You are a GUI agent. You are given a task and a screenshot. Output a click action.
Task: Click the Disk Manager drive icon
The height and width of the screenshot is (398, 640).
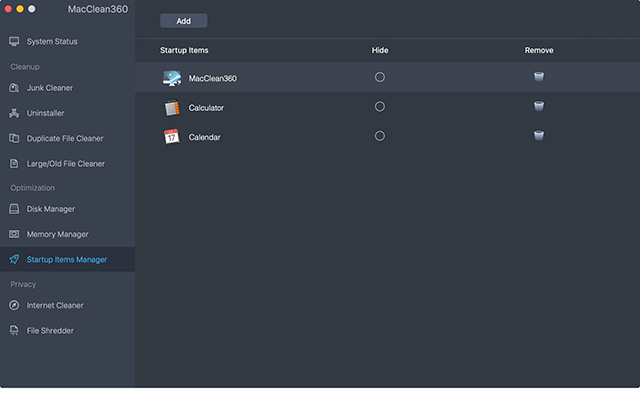(14, 209)
